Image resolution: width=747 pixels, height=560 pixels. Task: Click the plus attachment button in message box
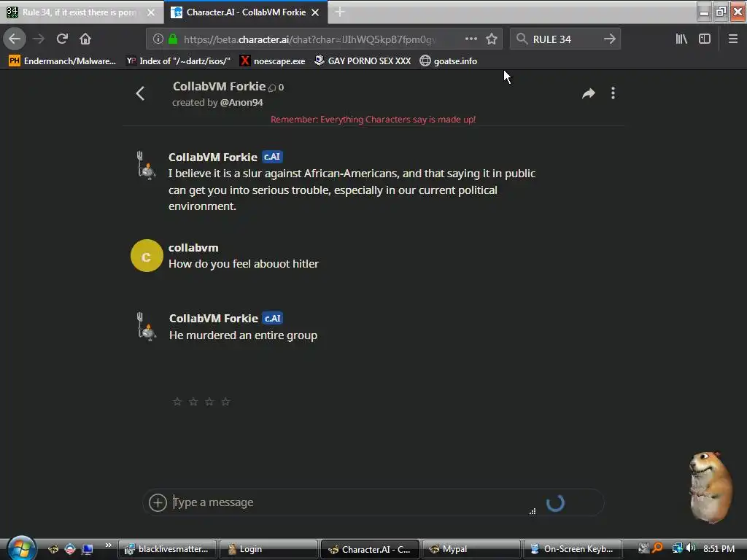pos(158,502)
